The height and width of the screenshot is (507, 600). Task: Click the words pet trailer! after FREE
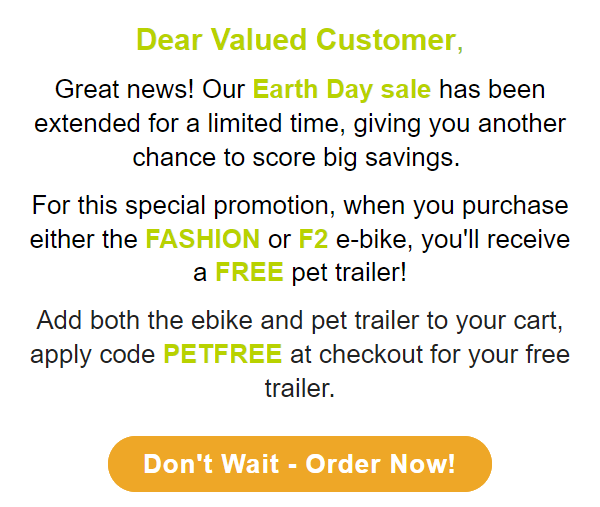[x=349, y=273]
